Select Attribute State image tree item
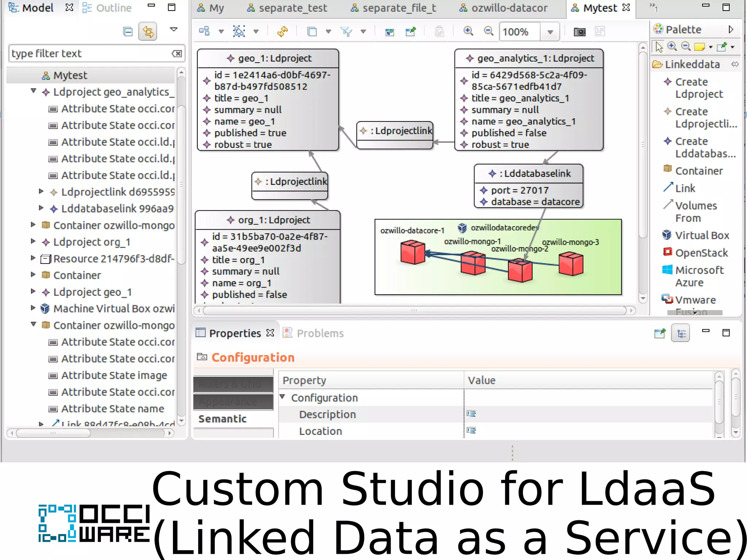 108,375
